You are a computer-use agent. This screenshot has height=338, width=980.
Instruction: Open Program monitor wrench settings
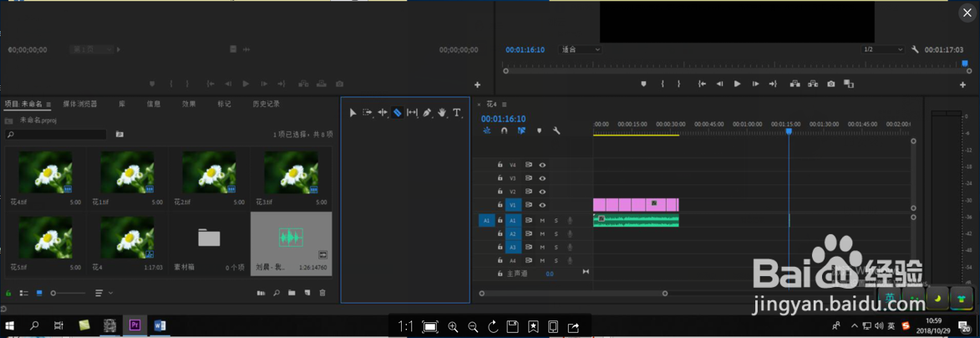click(915, 49)
